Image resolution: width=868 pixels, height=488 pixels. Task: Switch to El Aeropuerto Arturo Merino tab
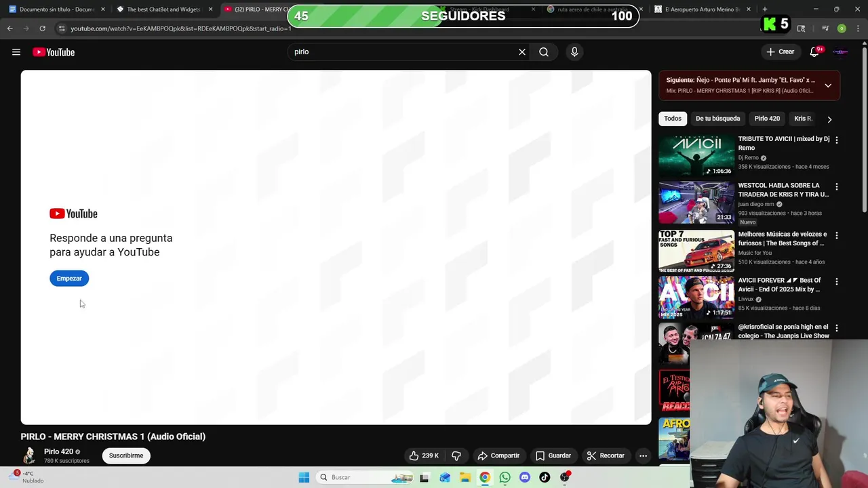tap(701, 9)
